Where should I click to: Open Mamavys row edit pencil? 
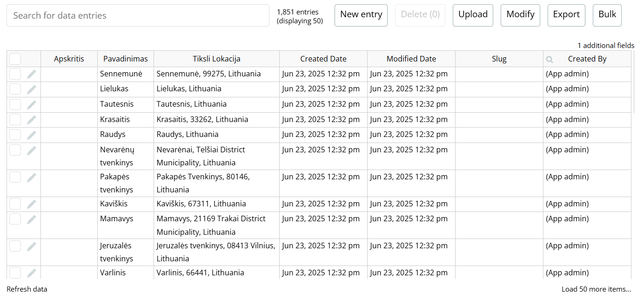point(31,219)
